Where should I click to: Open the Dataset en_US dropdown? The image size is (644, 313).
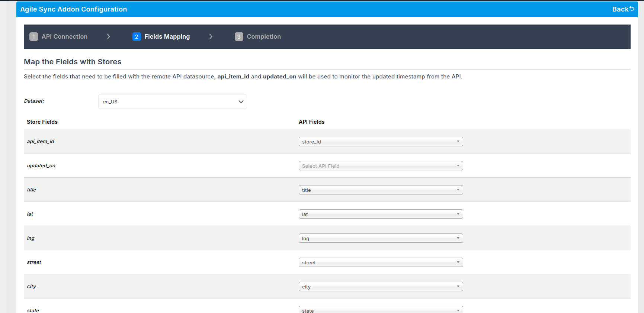point(172,101)
